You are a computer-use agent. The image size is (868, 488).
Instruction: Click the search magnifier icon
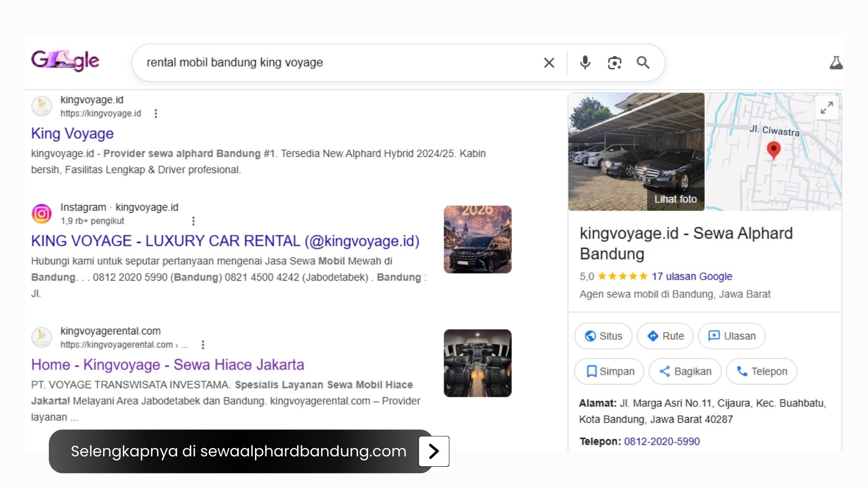[643, 63]
